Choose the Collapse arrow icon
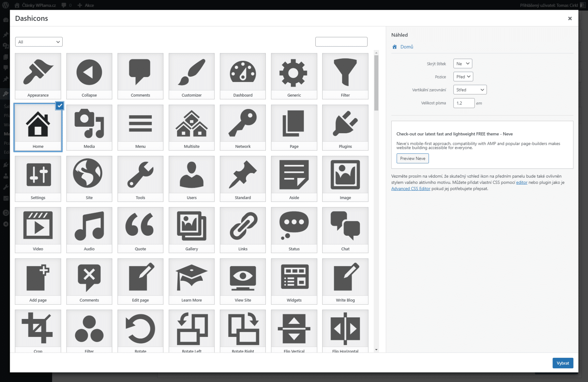 pyautogui.click(x=89, y=76)
